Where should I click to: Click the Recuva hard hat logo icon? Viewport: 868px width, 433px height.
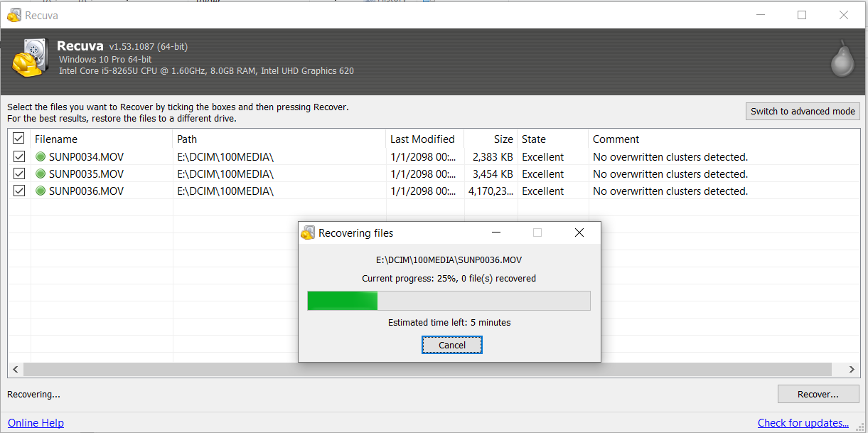click(30, 59)
